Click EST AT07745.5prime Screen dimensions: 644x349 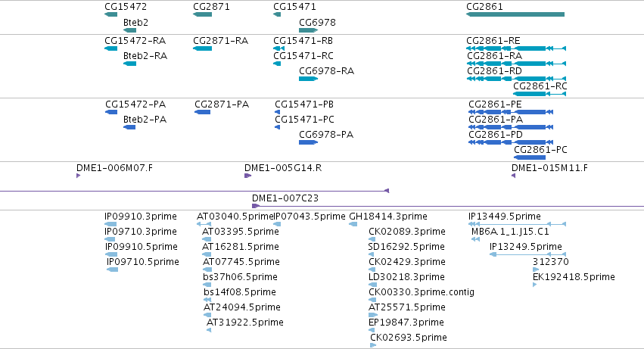(207, 270)
